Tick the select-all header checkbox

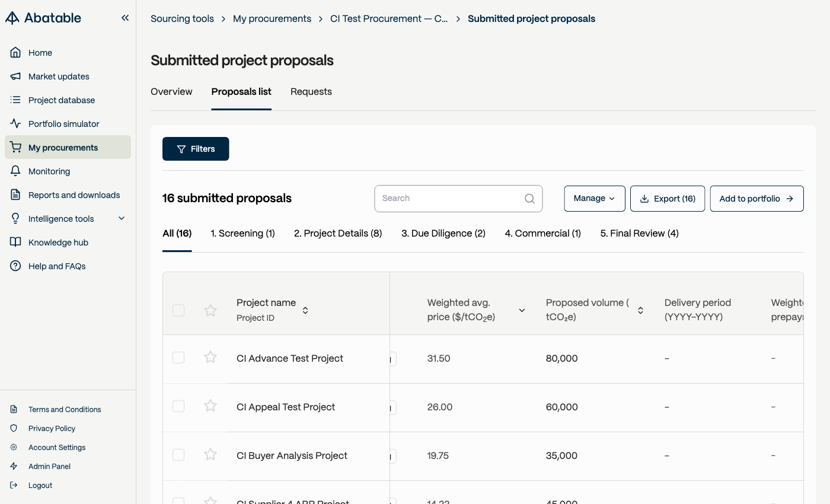tap(178, 310)
